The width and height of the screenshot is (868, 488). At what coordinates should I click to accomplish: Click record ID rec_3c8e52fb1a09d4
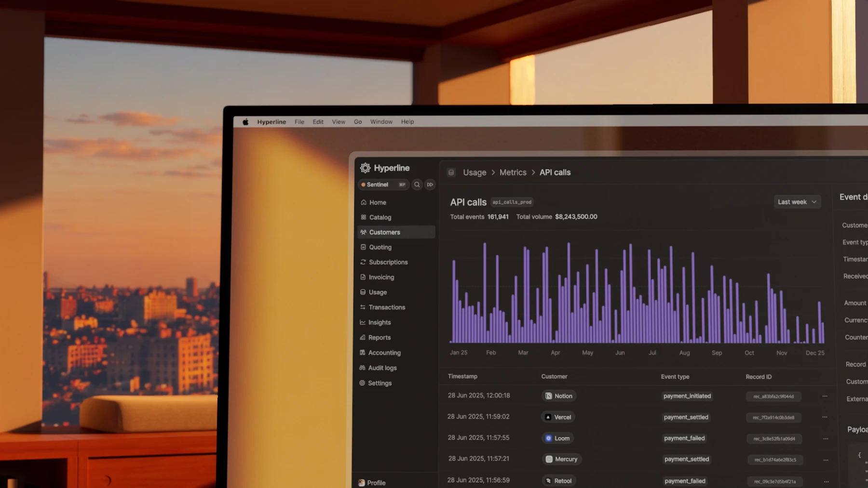774,439
